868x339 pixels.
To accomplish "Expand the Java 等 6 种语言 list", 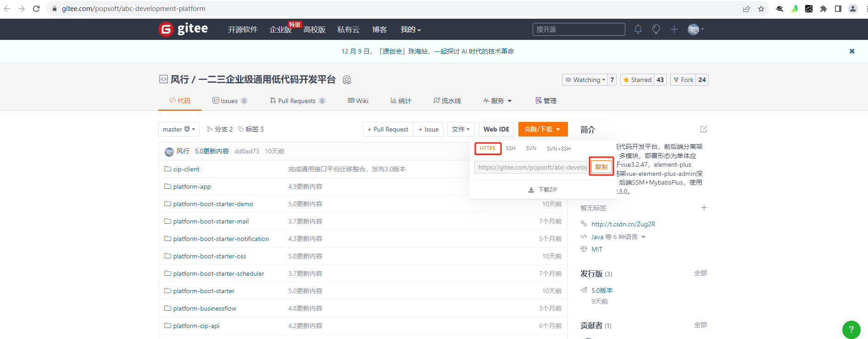I will point(618,237).
